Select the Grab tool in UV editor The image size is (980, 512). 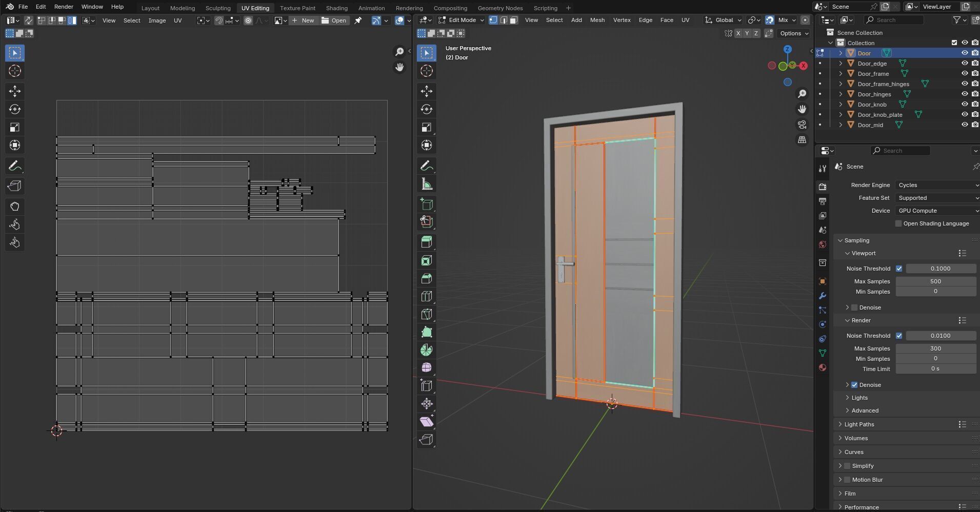(14, 207)
